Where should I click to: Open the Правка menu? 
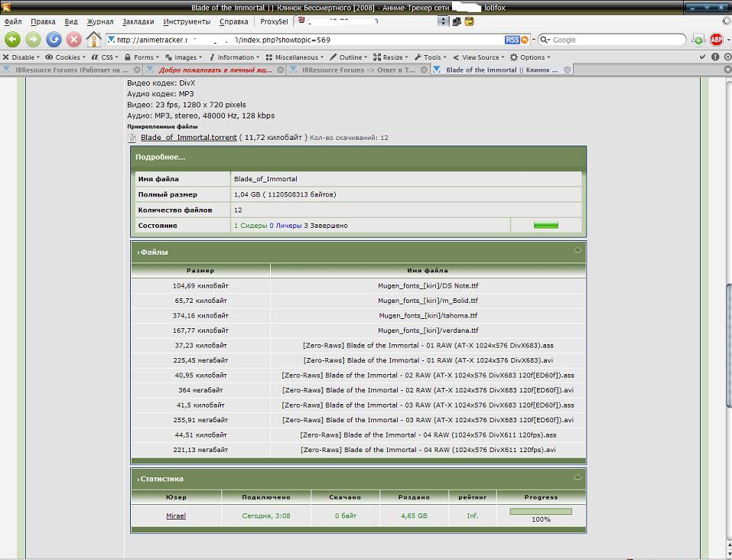point(43,21)
